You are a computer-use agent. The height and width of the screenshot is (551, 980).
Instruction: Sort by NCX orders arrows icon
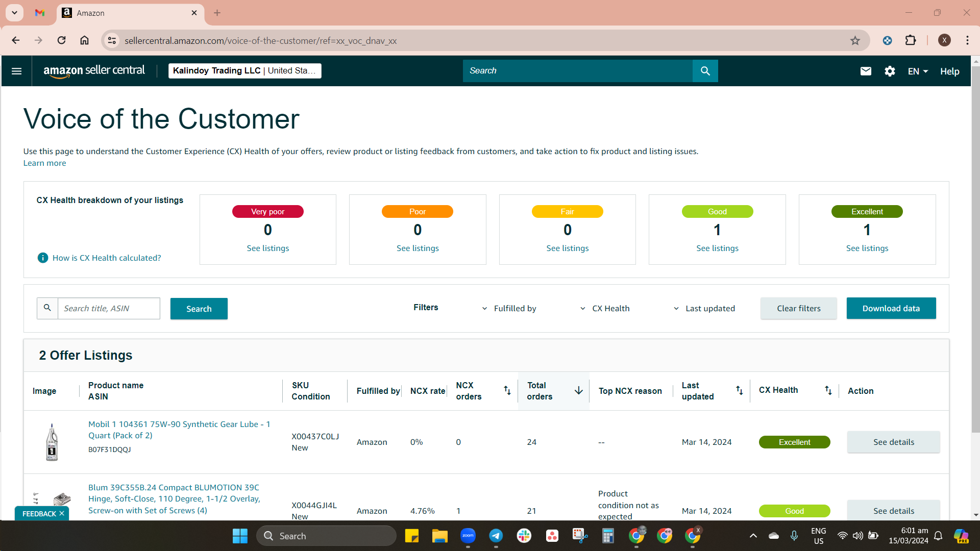click(x=507, y=390)
